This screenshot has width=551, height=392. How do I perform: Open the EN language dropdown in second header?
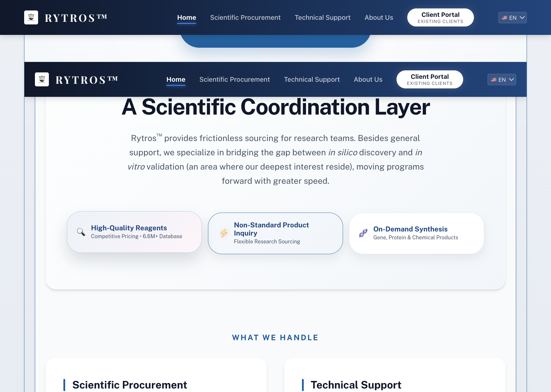tap(502, 79)
